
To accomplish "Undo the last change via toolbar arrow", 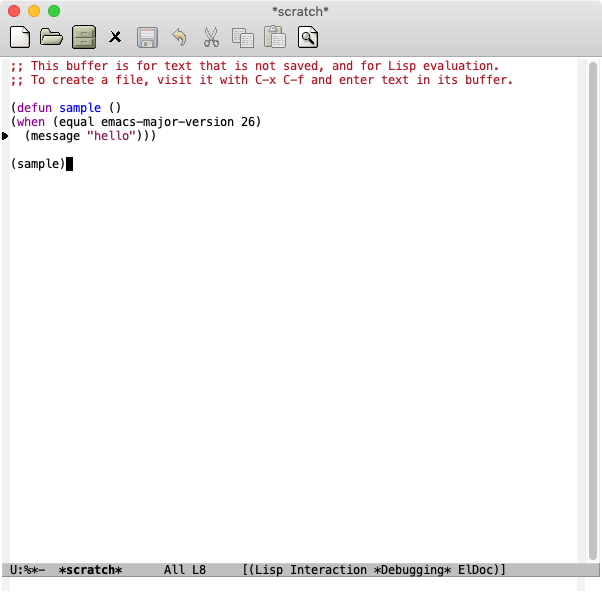I will point(179,38).
